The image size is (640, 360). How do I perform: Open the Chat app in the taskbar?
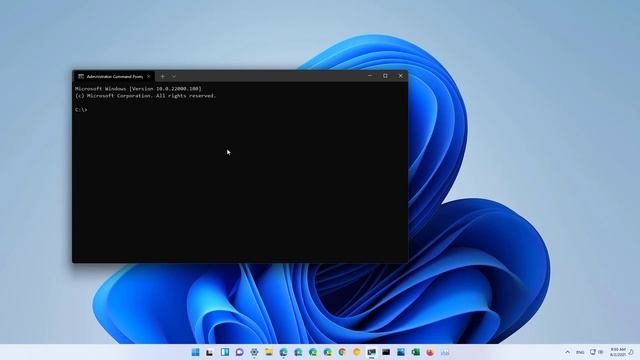[x=240, y=352]
